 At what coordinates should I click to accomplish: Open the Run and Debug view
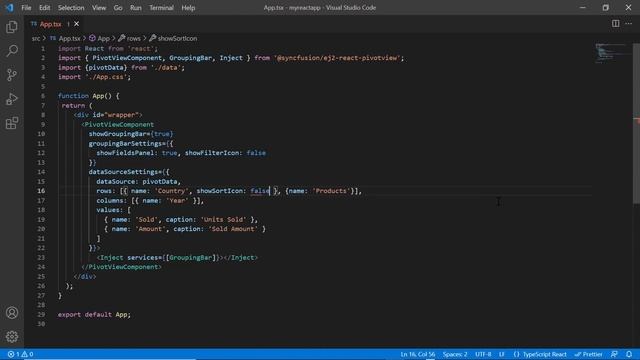point(12,99)
